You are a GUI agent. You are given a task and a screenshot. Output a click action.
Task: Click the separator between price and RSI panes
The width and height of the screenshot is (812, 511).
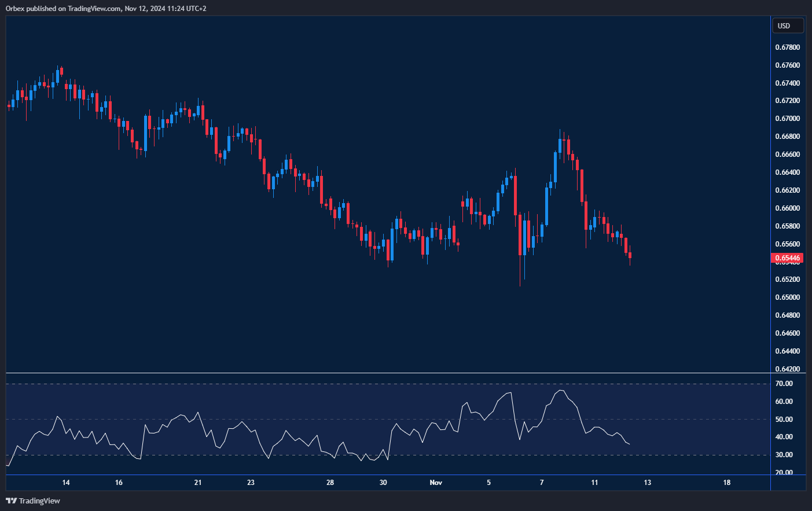click(388, 373)
